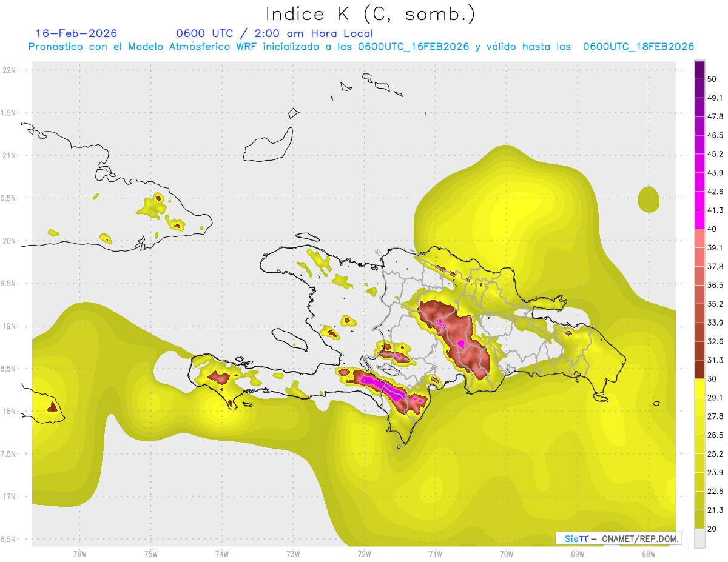Click the "21.3" colorbar value
The width and height of the screenshot is (728, 562).
715,511
